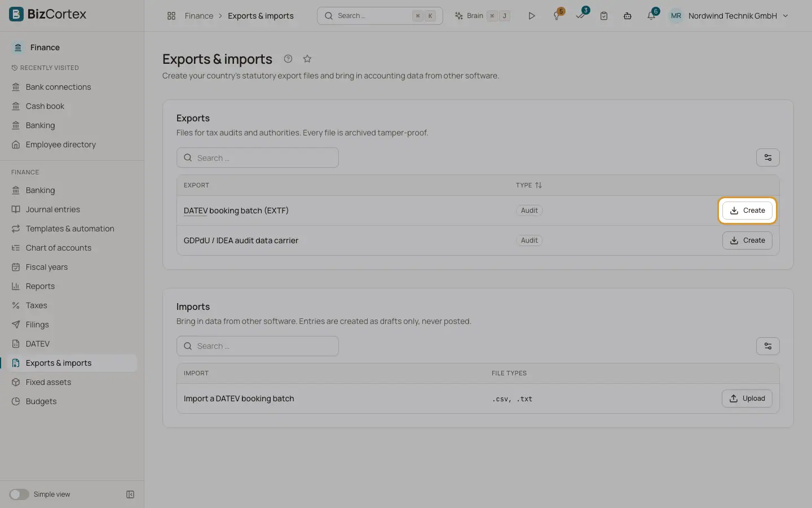Focus the Exports search field
812x508 pixels.
tap(258, 158)
